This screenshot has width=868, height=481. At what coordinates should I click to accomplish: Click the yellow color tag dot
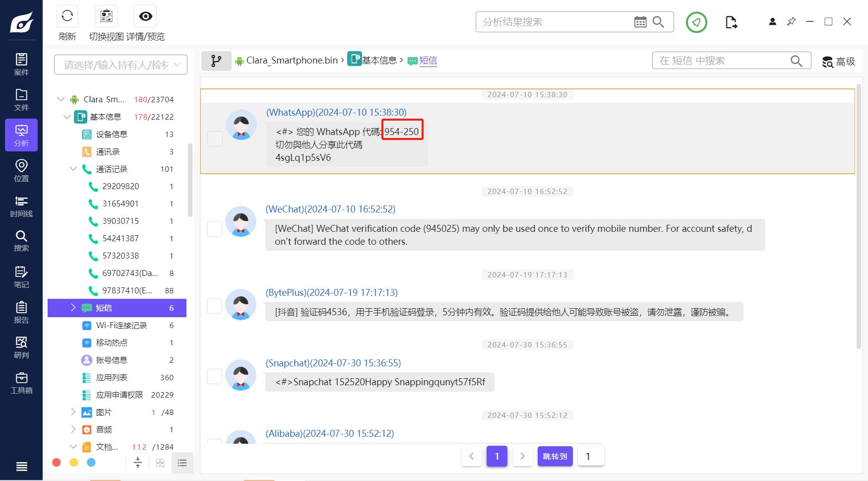pos(74,463)
